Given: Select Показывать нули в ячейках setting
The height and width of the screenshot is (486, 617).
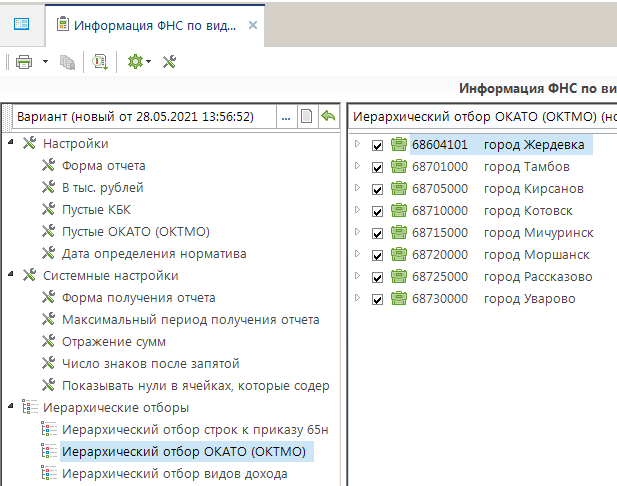Looking at the screenshot, I should tap(196, 386).
